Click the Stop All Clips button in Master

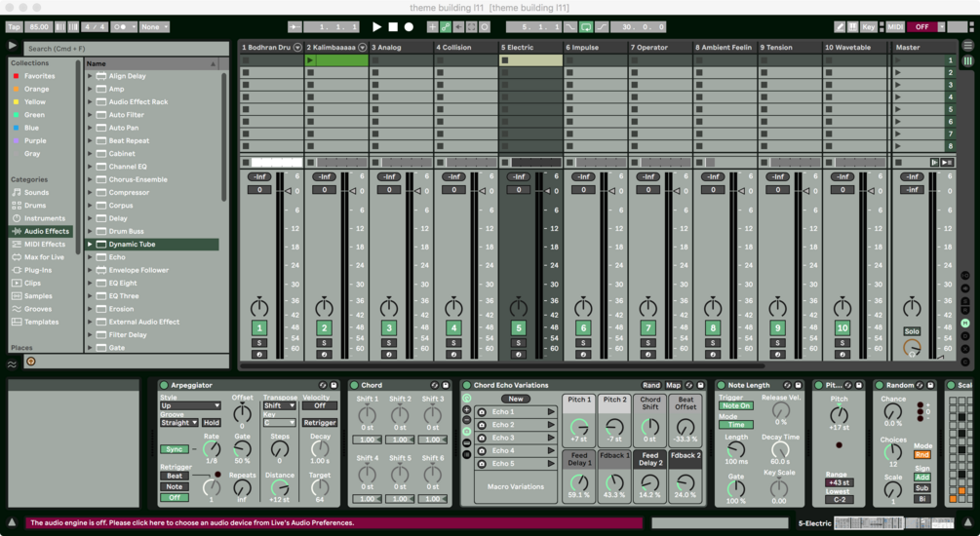point(898,163)
